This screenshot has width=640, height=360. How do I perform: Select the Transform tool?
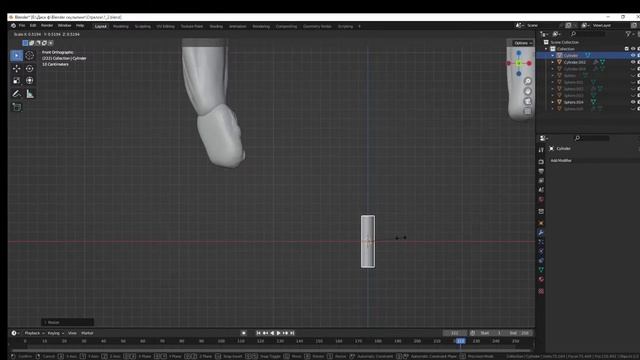coord(30,81)
